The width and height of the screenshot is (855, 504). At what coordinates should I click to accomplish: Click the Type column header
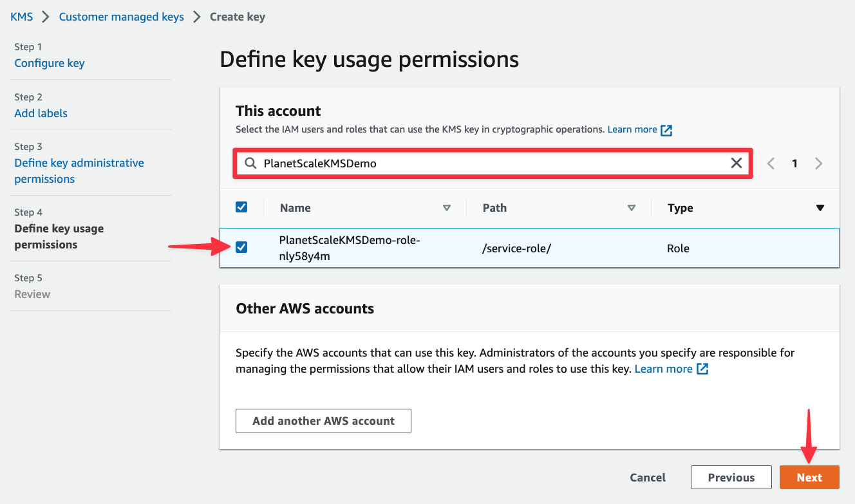tap(681, 208)
